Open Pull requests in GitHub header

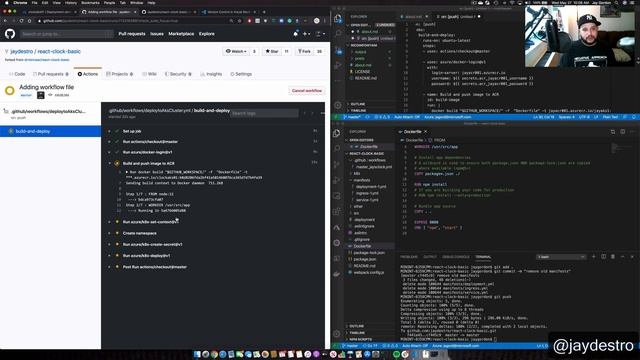coord(132,34)
